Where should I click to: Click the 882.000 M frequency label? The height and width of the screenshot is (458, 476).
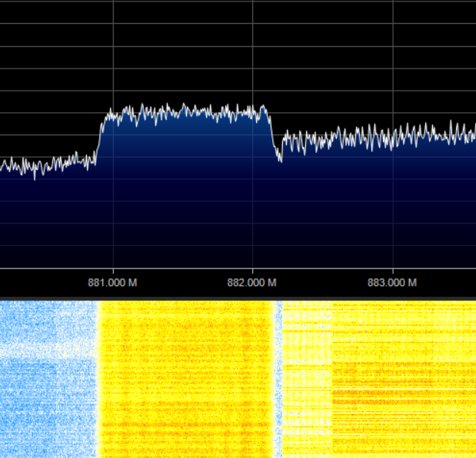pos(251,283)
